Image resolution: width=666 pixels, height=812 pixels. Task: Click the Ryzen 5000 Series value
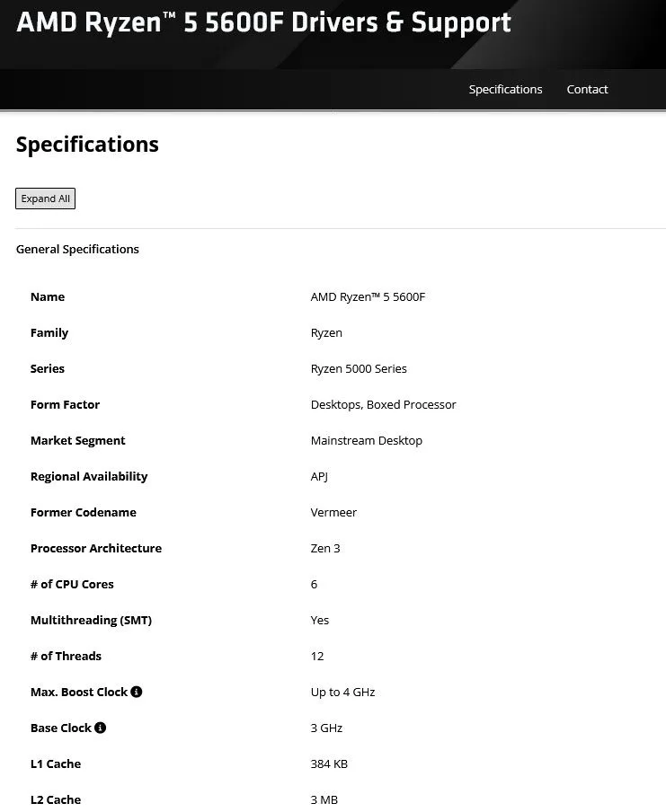click(x=359, y=368)
